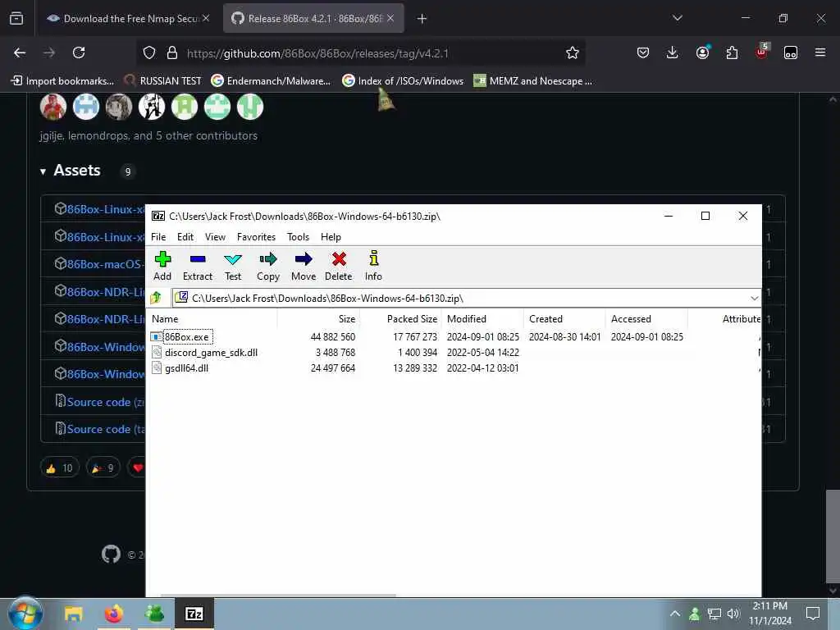This screenshot has height=630, width=840.
Task: Collapse the Assets section triangle
Action: [43, 171]
